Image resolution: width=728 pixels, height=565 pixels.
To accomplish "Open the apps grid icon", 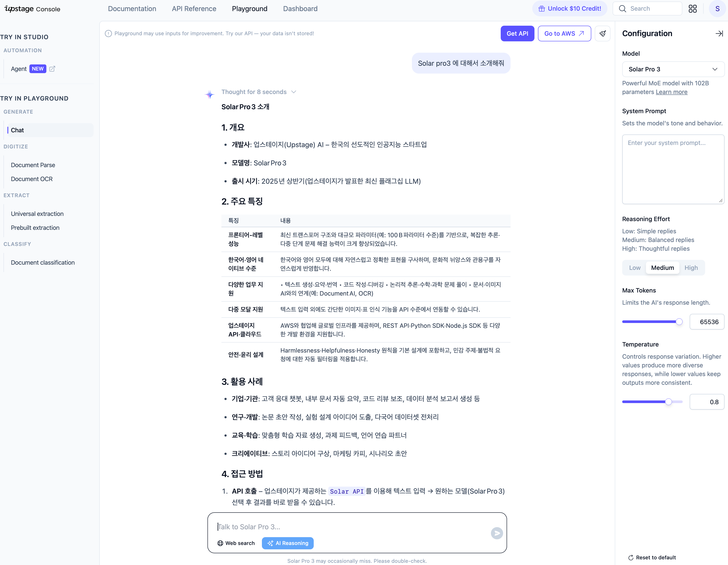I will tap(692, 9).
